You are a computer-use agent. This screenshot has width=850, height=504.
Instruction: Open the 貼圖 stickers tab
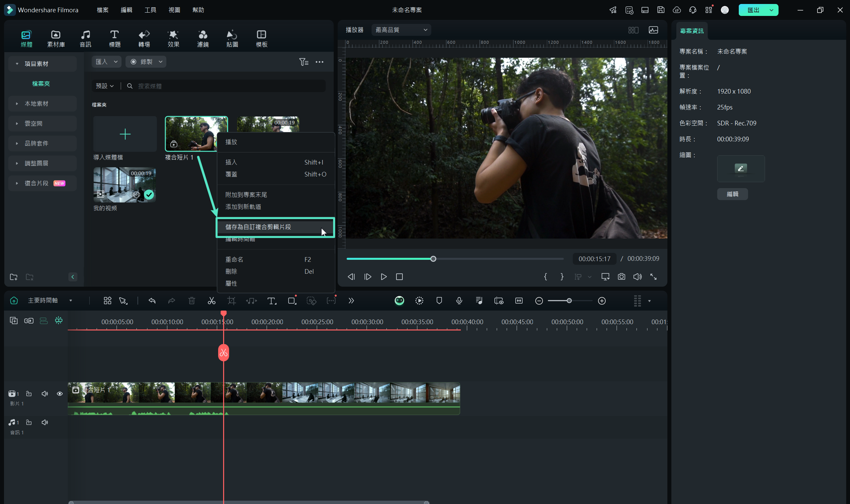pos(232,39)
